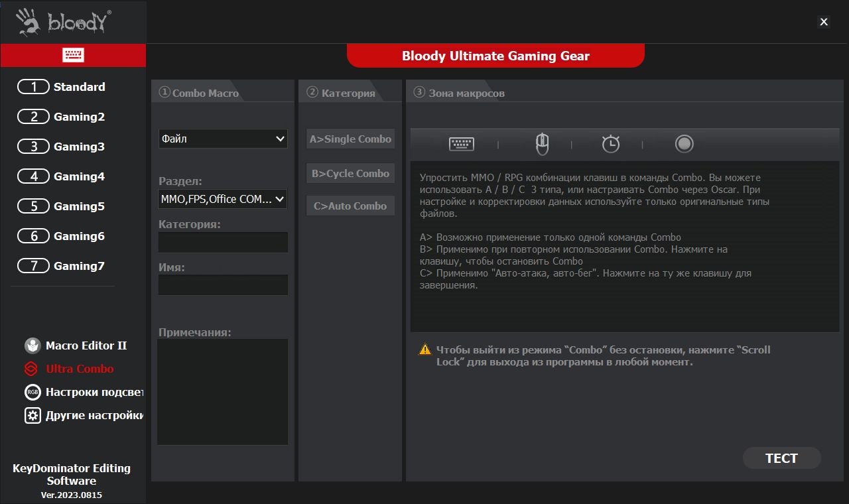
Task: Open the Файл dropdown menu
Action: pyautogui.click(x=223, y=139)
